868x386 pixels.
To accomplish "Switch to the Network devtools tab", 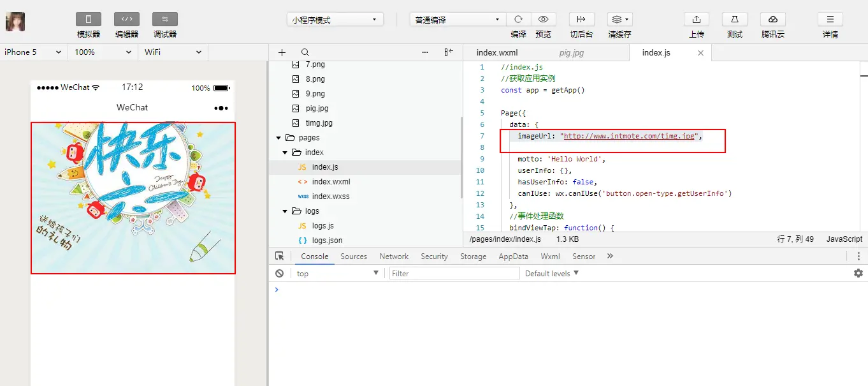I will (394, 256).
